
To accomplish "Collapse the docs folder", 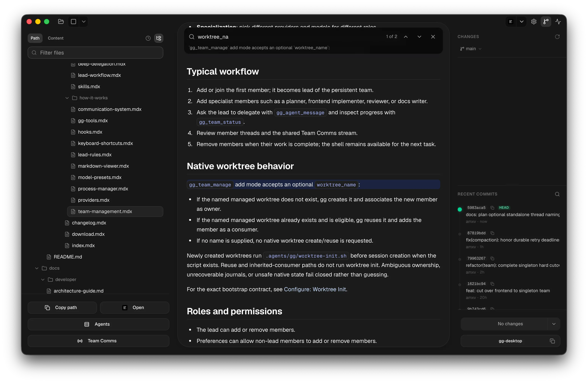I will 37,268.
